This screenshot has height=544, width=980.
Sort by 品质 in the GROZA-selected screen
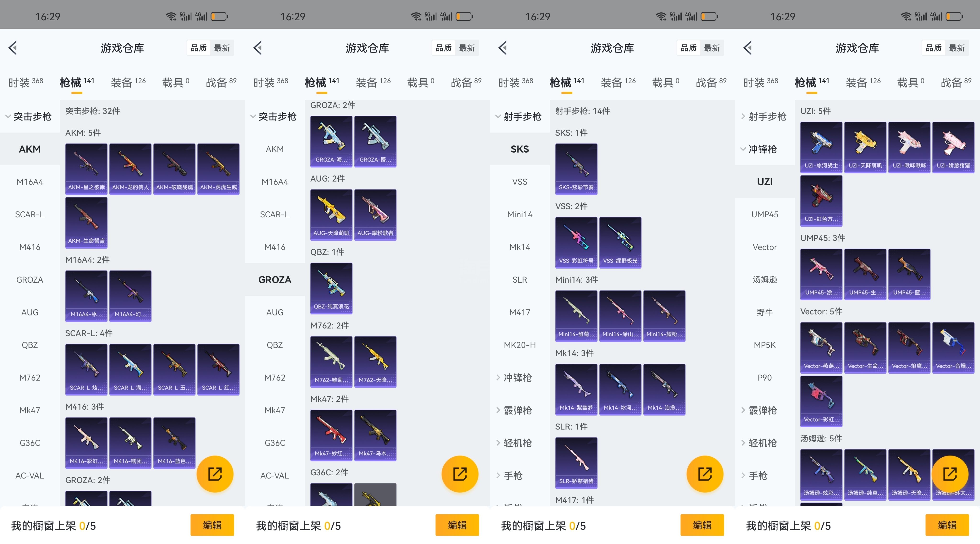point(444,48)
